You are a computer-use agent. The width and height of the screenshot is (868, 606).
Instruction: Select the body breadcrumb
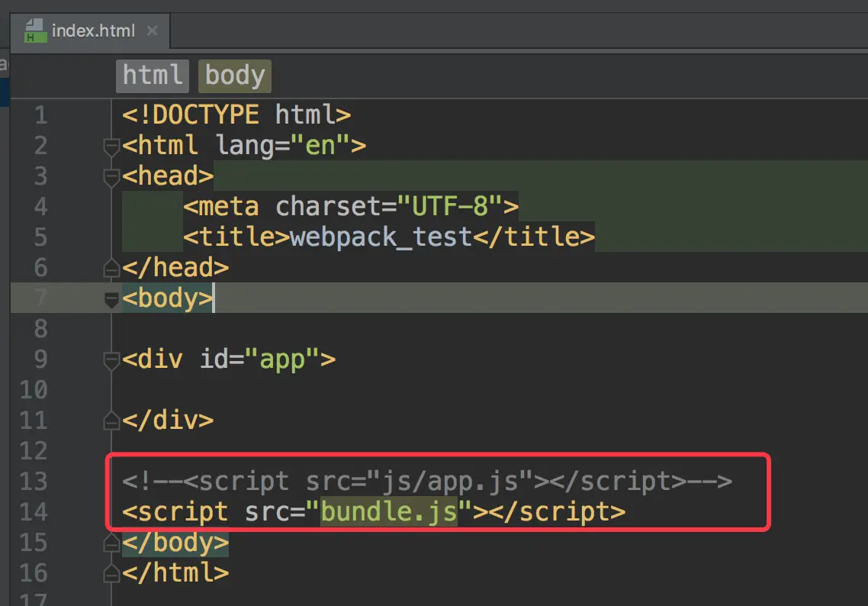[235, 76]
